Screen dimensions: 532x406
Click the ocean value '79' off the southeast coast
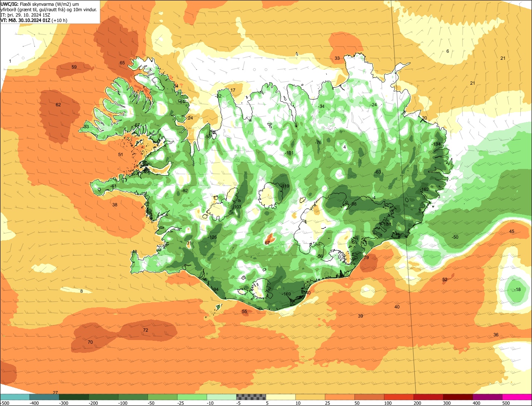366,258
